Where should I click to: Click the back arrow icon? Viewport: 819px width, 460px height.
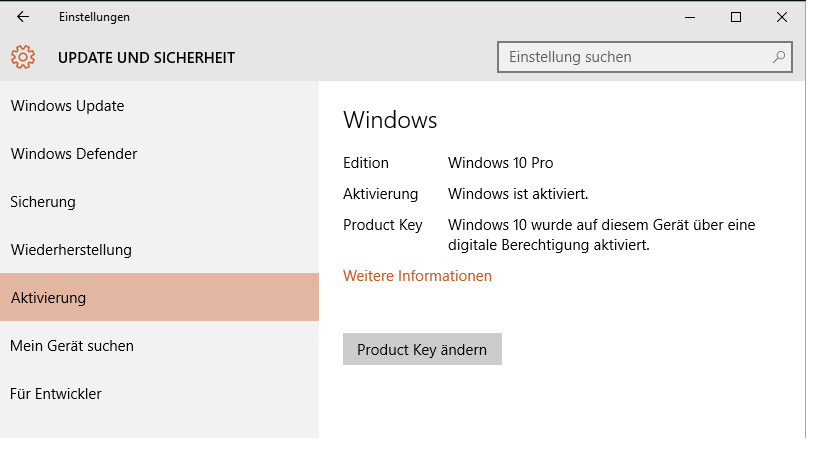click(23, 17)
